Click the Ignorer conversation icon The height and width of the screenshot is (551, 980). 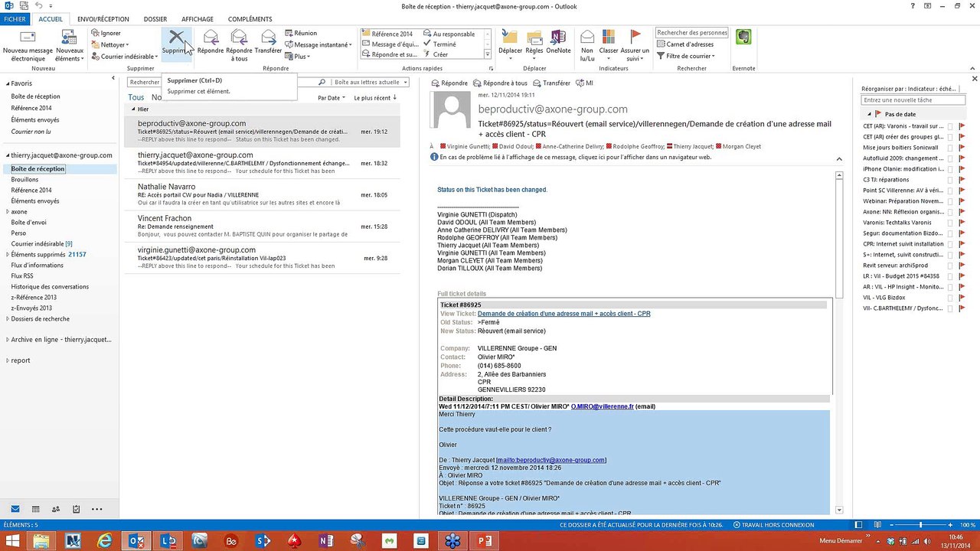click(94, 34)
